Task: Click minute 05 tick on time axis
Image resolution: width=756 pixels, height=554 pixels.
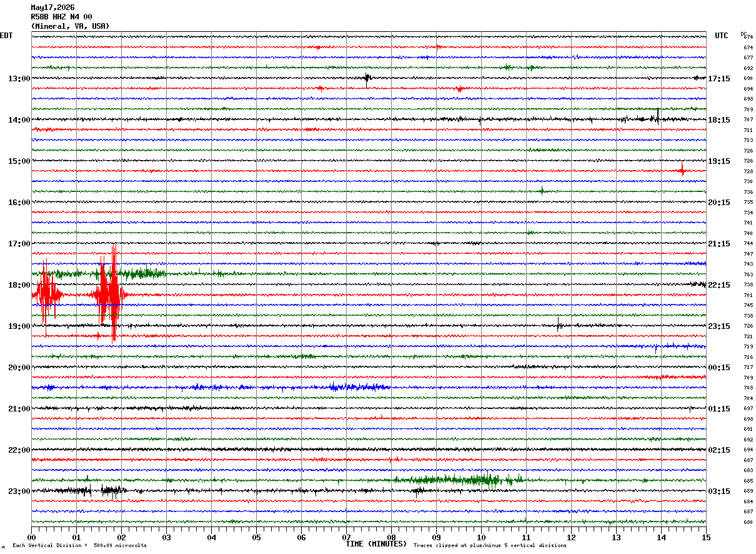Action: click(256, 537)
